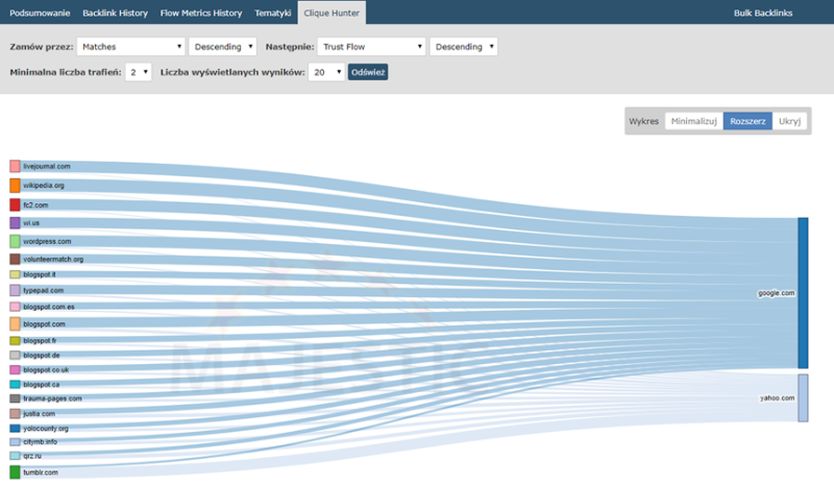Switch chart to Minimalizuj view
This screenshot has width=834, height=485.
pos(694,121)
